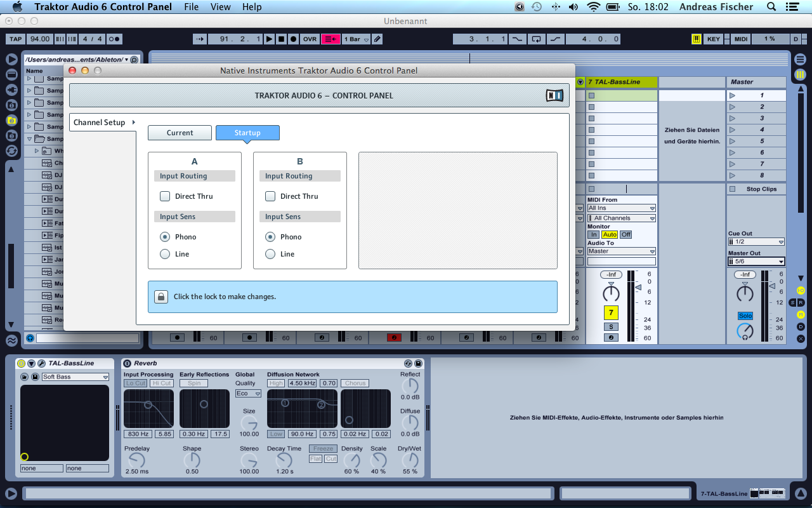This screenshot has width=812, height=508.
Task: Open the Reverb Quality Eco dropdown
Action: point(248,394)
